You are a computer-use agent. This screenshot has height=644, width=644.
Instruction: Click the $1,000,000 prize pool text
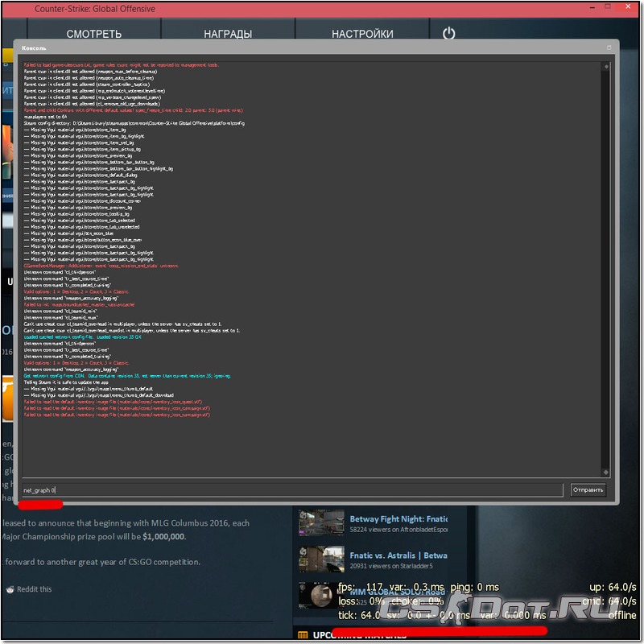(x=163, y=537)
